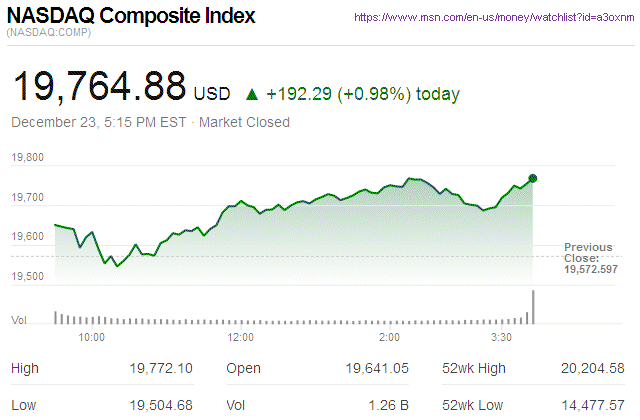The height and width of the screenshot is (420, 640).
Task: Click the green up-triangle gain indicator
Action: tap(250, 95)
